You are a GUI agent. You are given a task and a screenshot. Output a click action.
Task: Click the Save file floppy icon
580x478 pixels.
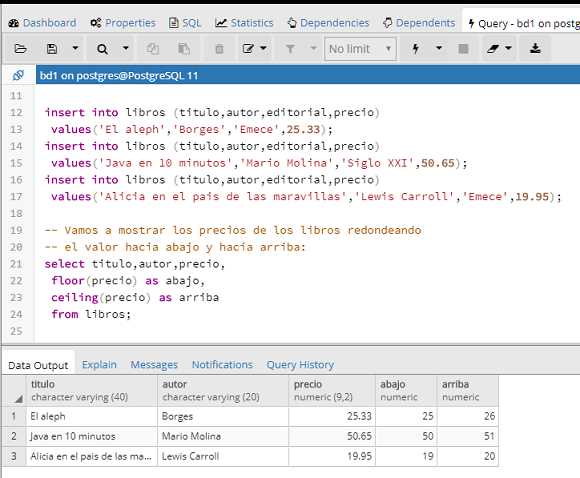[52, 48]
